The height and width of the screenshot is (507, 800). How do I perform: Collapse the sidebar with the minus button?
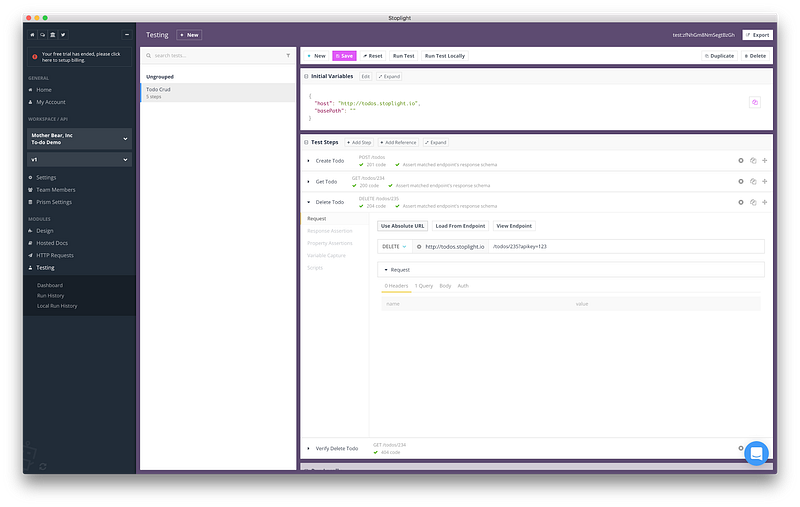click(x=127, y=35)
